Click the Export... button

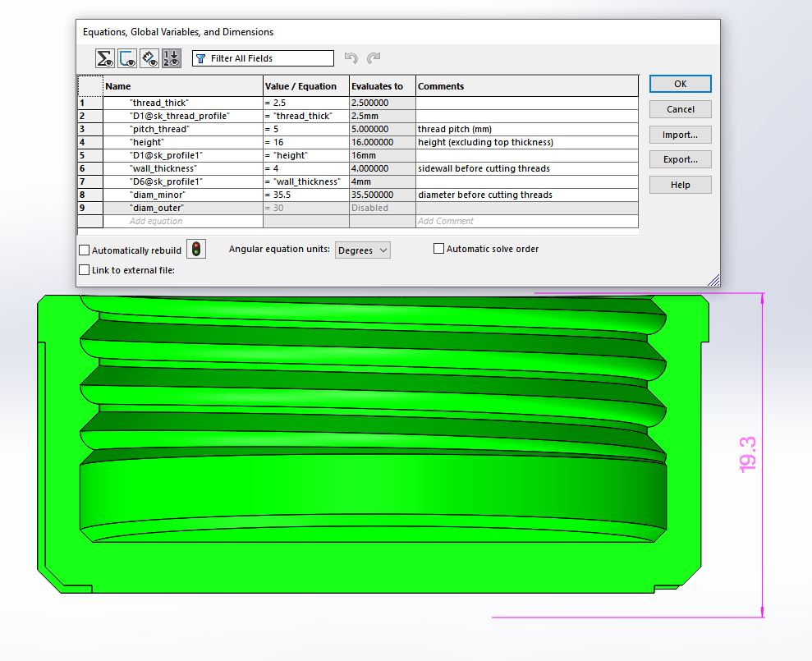pos(681,159)
